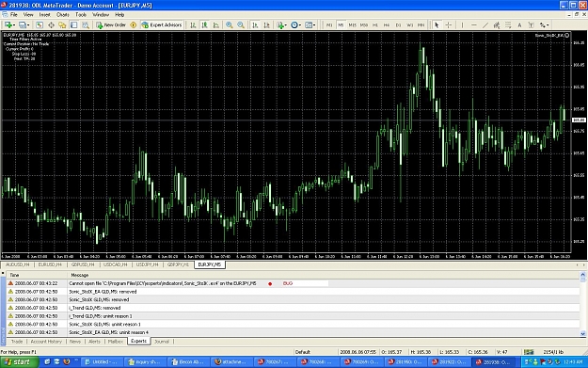Zoom out on the chart
Viewport: 588px width, 368px height.
(241, 24)
